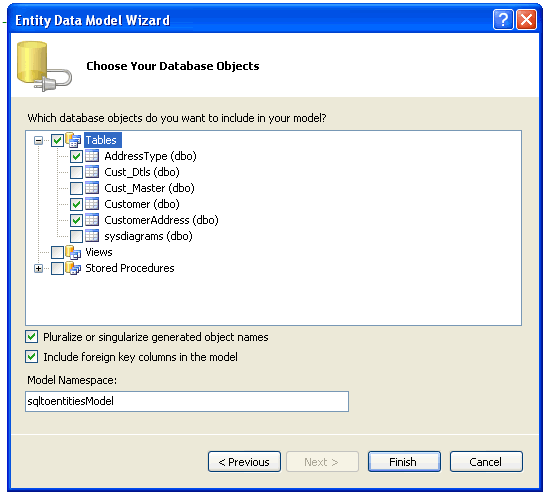Go back with the Previous button
This screenshot has width=546, height=496.
click(x=244, y=462)
